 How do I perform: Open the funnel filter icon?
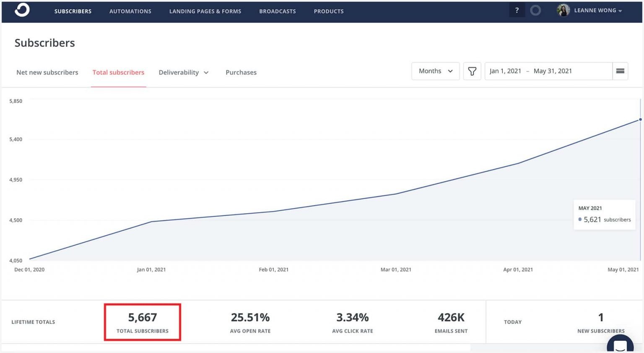[x=472, y=71]
